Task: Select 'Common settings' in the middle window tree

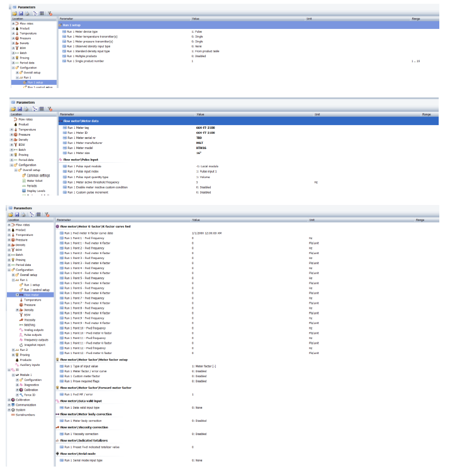Action: click(38, 175)
